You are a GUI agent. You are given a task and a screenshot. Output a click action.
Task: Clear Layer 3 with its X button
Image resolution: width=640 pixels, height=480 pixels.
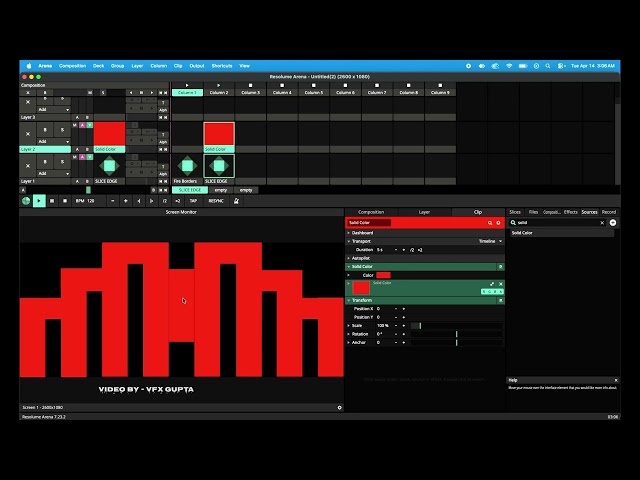28,102
